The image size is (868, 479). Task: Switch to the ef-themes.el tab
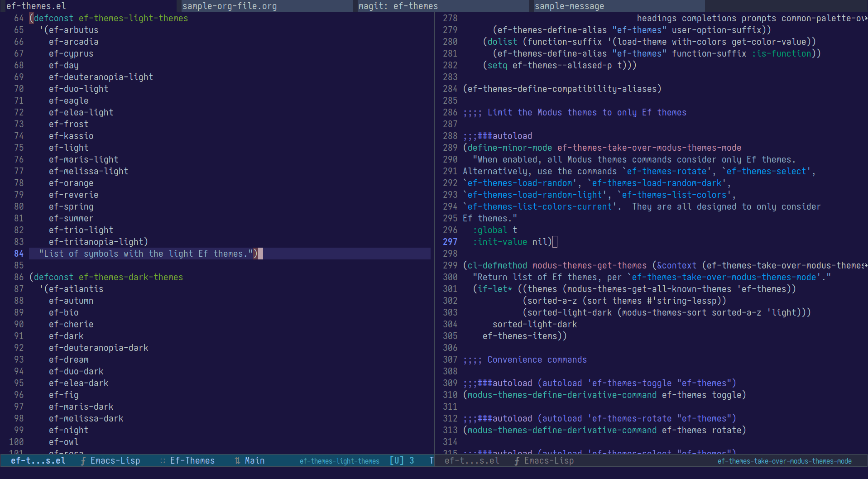click(88, 6)
